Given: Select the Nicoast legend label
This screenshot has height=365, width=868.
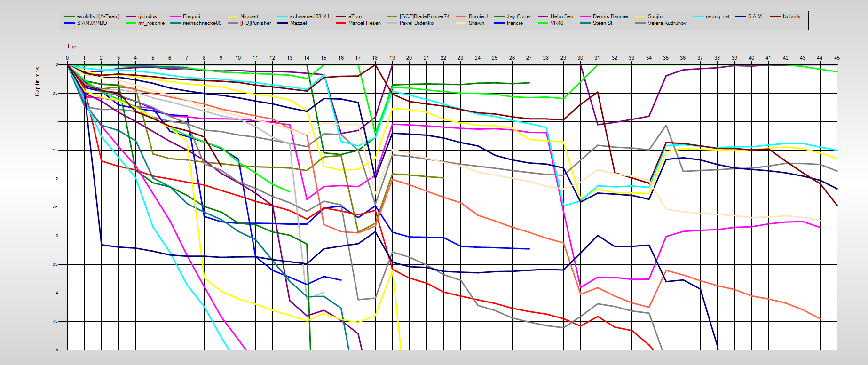Looking at the screenshot, I should [249, 16].
